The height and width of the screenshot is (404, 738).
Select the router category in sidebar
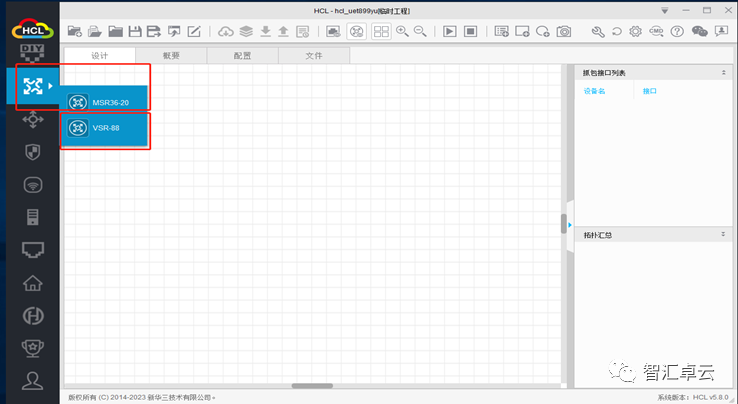pyautogui.click(x=33, y=86)
